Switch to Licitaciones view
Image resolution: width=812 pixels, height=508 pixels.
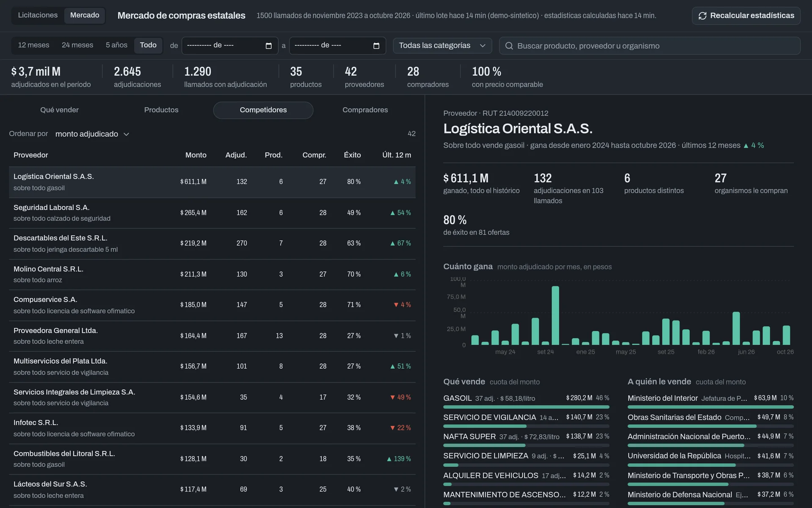click(38, 15)
